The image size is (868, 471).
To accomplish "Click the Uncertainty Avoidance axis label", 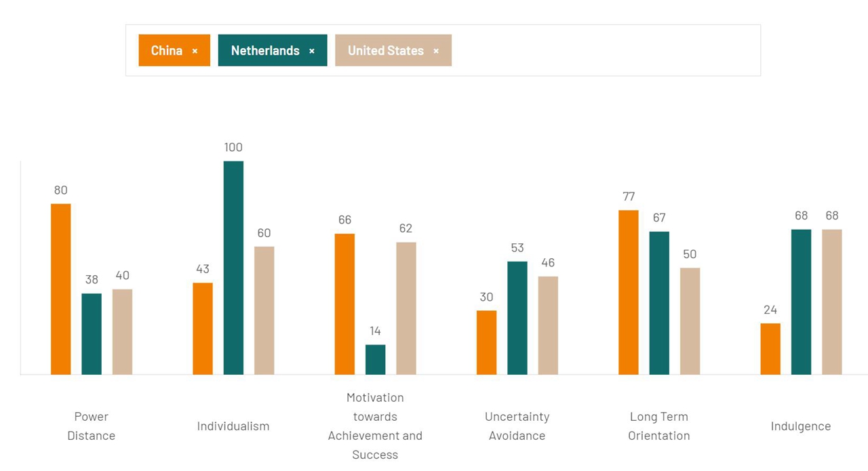I will click(517, 426).
